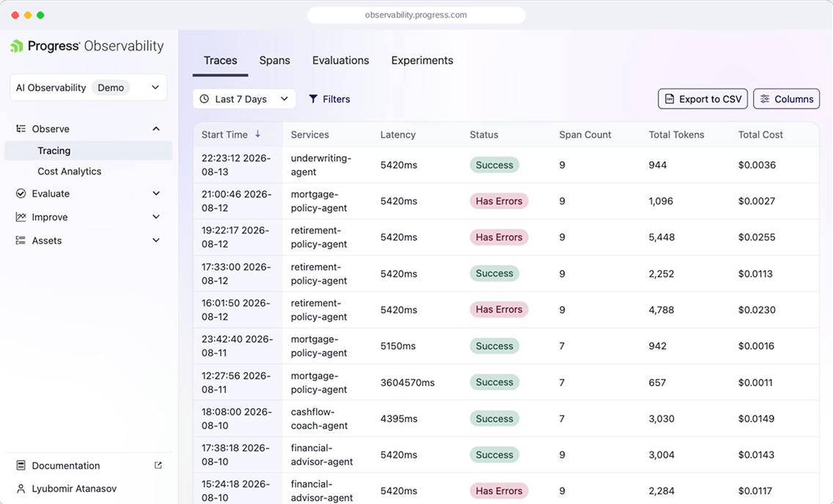This screenshot has height=504, width=833.
Task: Click total tokens value 1,096
Action: pos(661,201)
